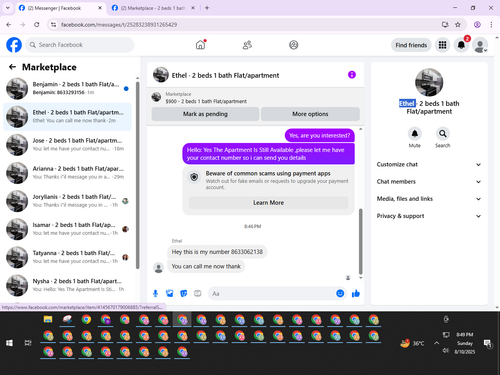Open Arianna's conversation in the list
This screenshot has height=375, width=500.
(68, 173)
